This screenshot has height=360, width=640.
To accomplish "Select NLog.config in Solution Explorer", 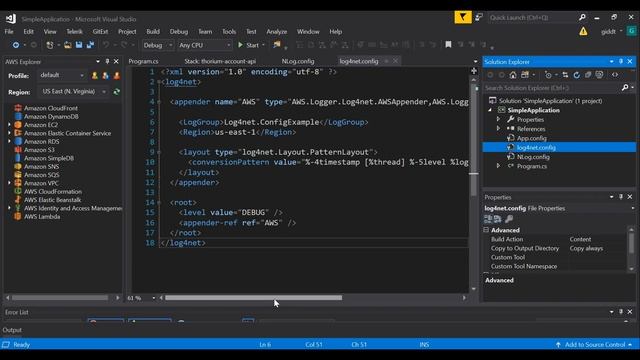I will (x=533, y=157).
